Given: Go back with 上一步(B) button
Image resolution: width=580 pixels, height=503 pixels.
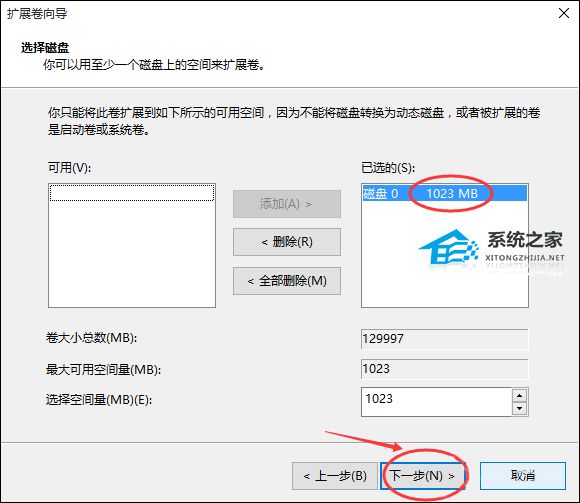Looking at the screenshot, I should point(335,476).
